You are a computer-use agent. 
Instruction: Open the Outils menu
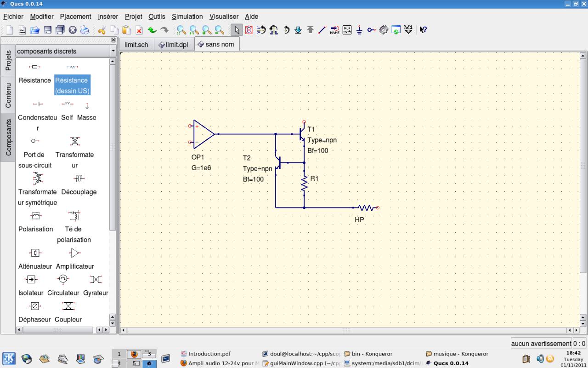157,17
